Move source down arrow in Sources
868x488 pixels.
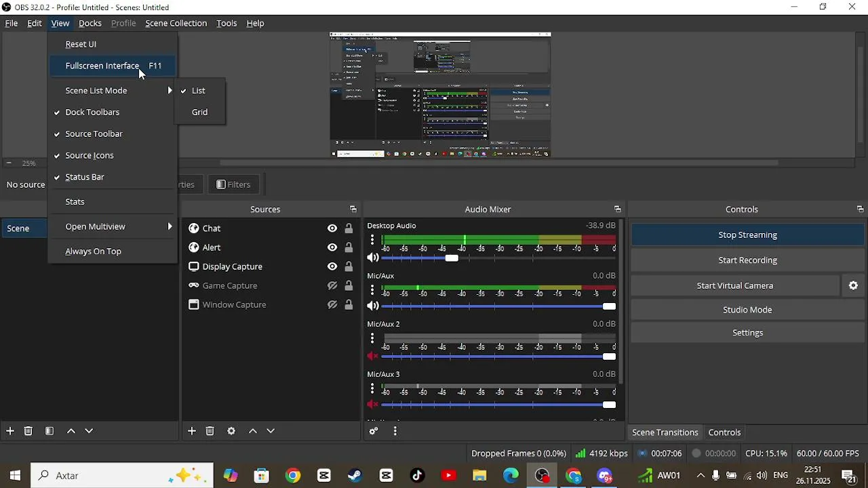pos(271,431)
